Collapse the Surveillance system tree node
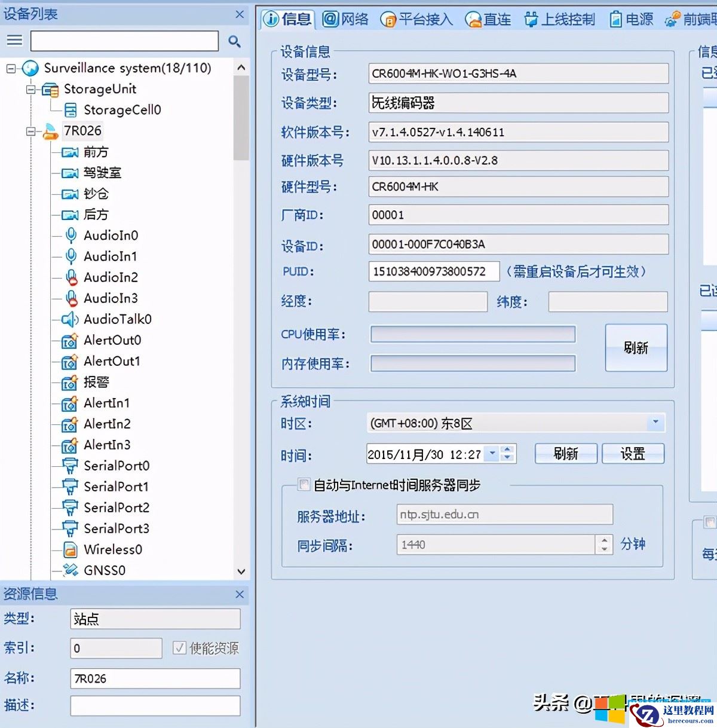This screenshot has width=717, height=728. click(11, 68)
